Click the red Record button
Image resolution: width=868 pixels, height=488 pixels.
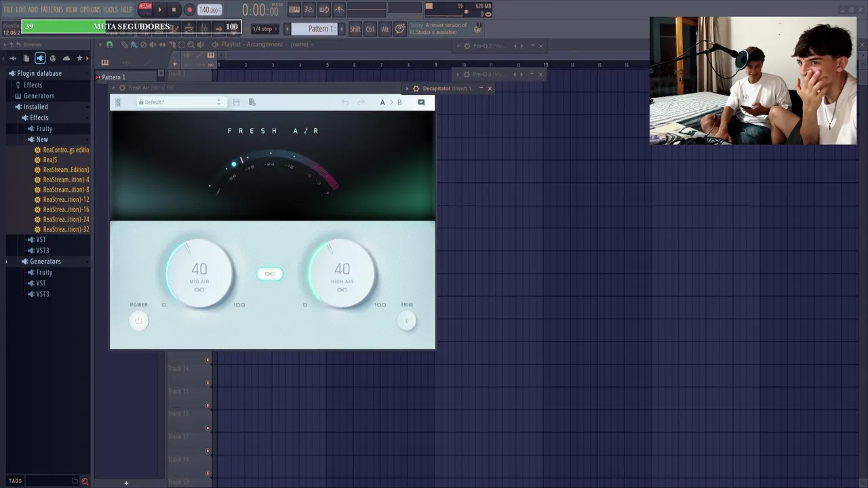[x=189, y=9]
